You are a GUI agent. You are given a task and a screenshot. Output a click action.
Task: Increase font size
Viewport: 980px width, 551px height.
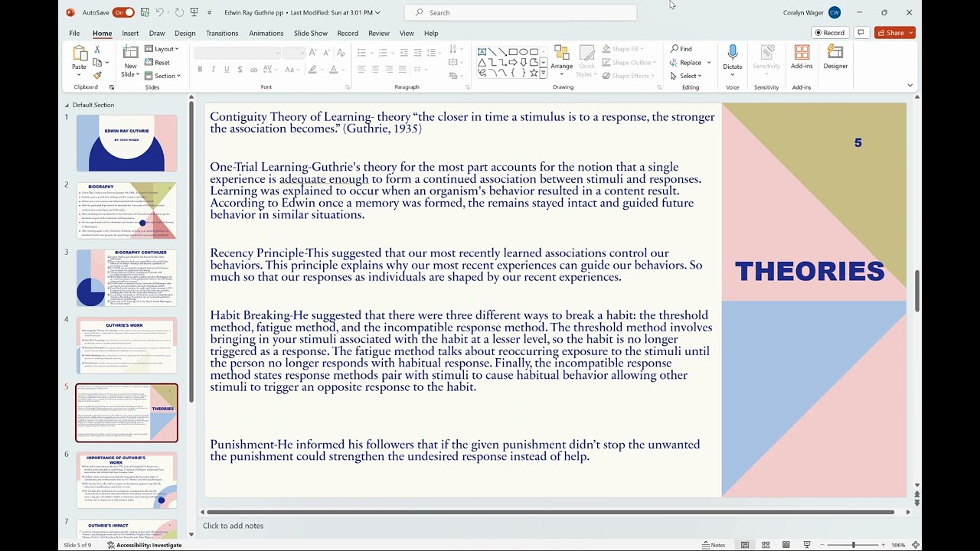coord(315,52)
